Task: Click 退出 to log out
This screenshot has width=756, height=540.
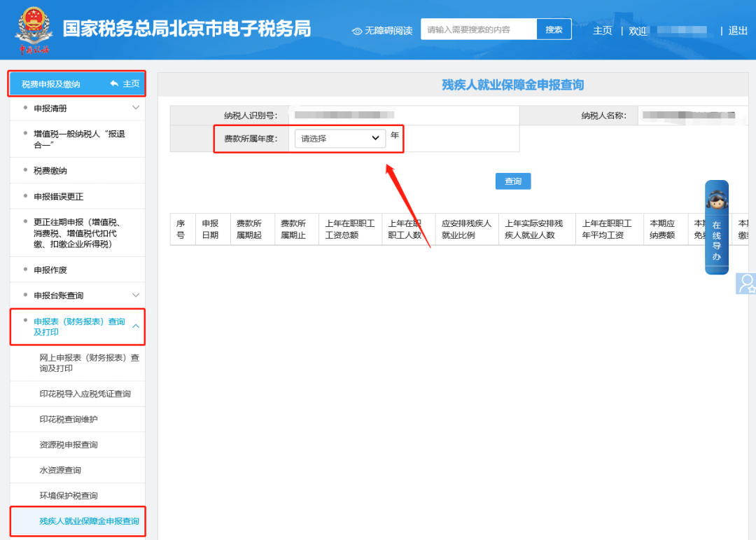Action: pyautogui.click(x=738, y=31)
